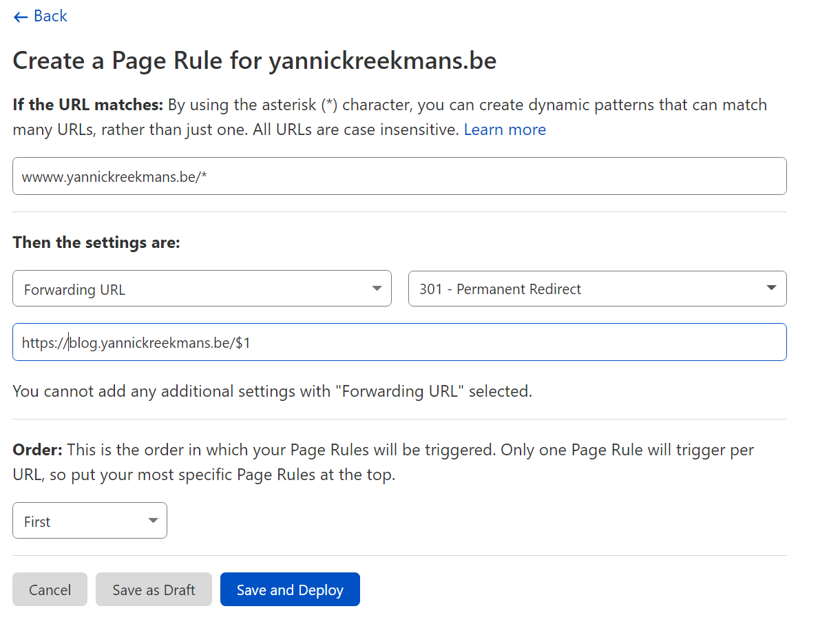Click the arrow on the 301 redirect dropdown
840x633 pixels.
[772, 289]
